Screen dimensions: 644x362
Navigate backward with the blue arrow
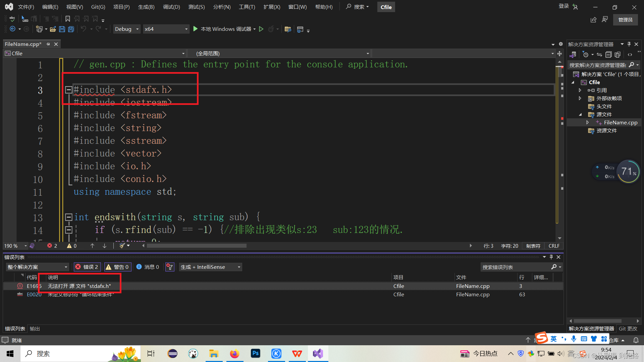coord(12,29)
